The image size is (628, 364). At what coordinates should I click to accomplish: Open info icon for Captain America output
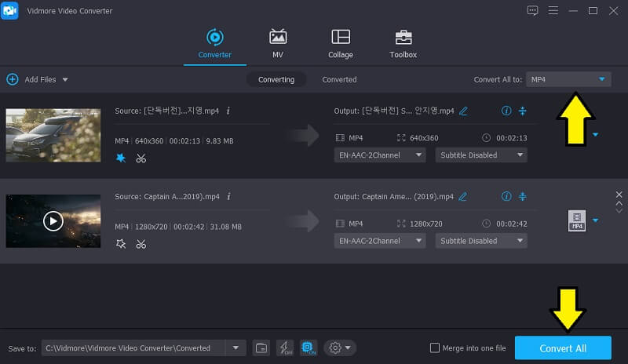click(506, 196)
